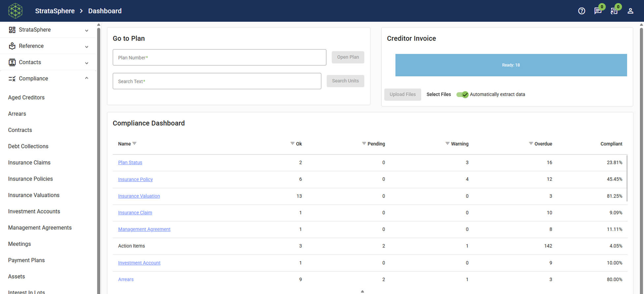The height and width of the screenshot is (294, 644).
Task: Open the Insurance Valuation link
Action: 139,196
